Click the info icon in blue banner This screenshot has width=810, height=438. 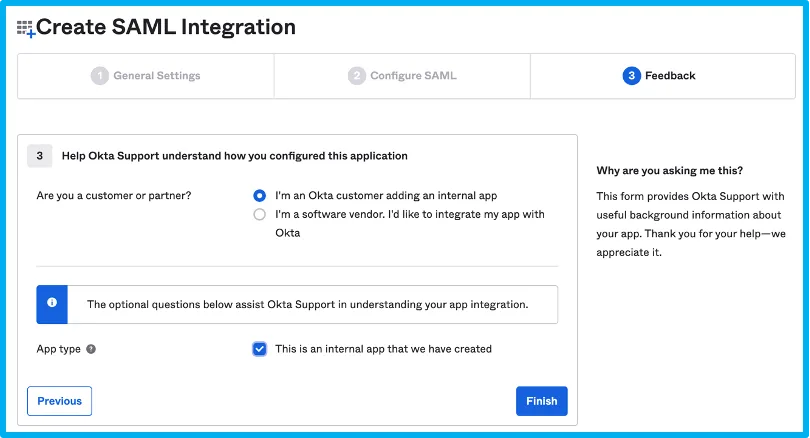coord(52,303)
